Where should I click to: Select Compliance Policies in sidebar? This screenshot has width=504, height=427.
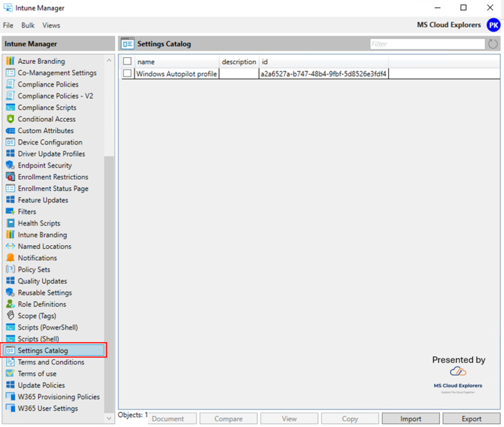click(x=48, y=84)
